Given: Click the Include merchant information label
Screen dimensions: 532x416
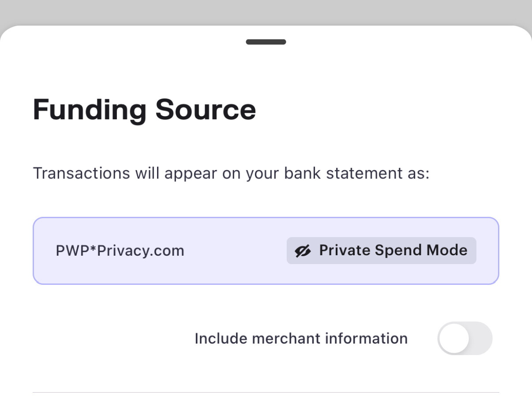Looking at the screenshot, I should (301, 338).
